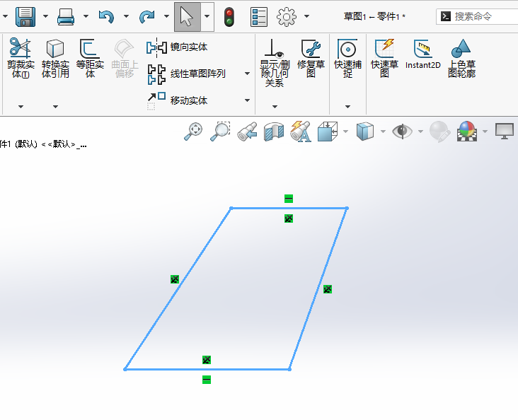
Task: Click the Previous View icon
Action: tap(247, 132)
